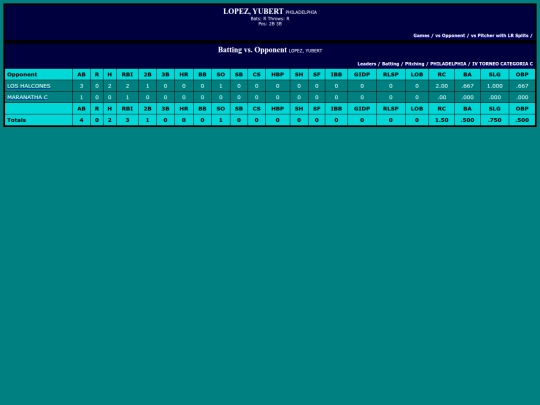Select Totals RC value 1.50

(441, 120)
